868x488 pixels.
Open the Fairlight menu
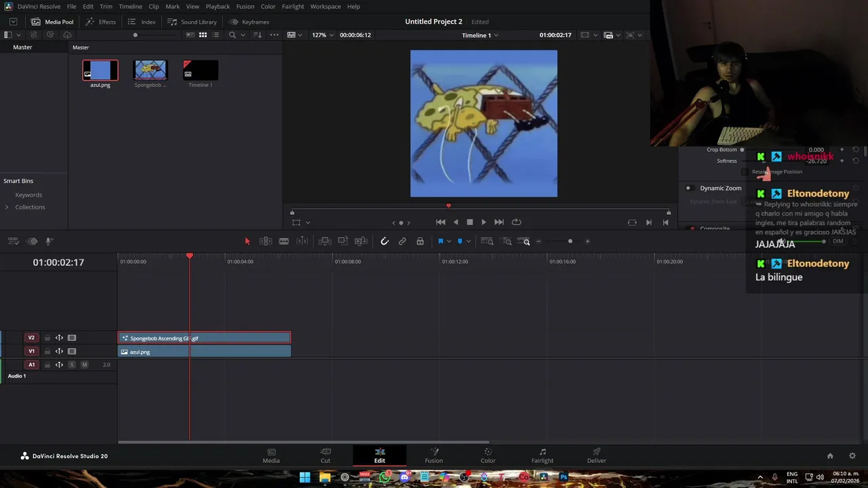[x=293, y=6]
